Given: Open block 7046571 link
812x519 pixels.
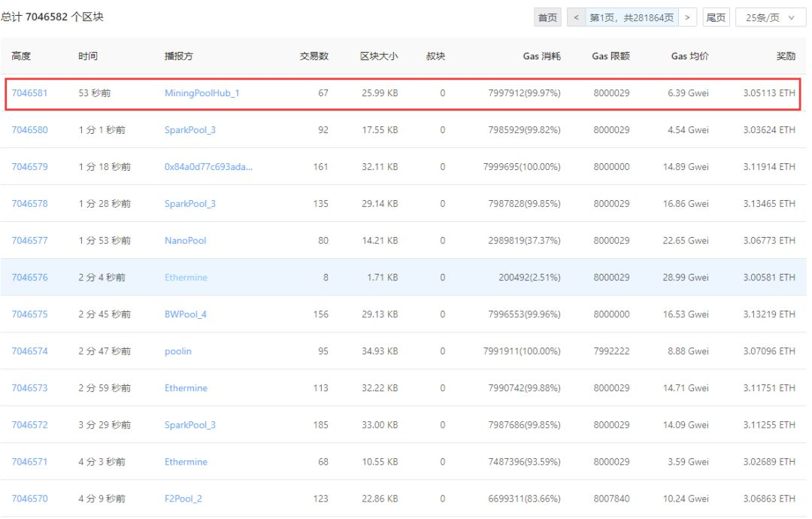Looking at the screenshot, I should tap(29, 462).
